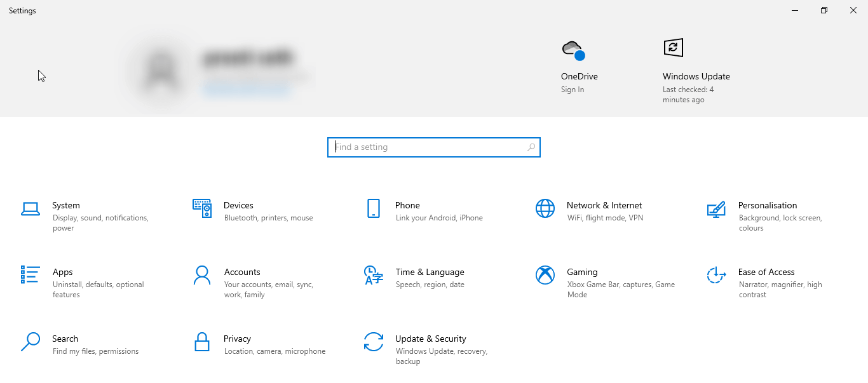Sign in to OneDrive

pos(571,89)
